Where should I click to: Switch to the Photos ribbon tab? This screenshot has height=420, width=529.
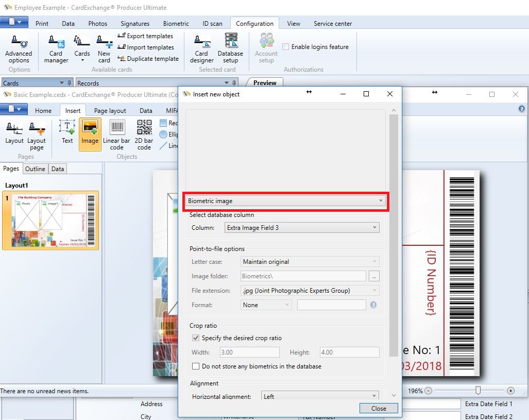click(x=98, y=24)
